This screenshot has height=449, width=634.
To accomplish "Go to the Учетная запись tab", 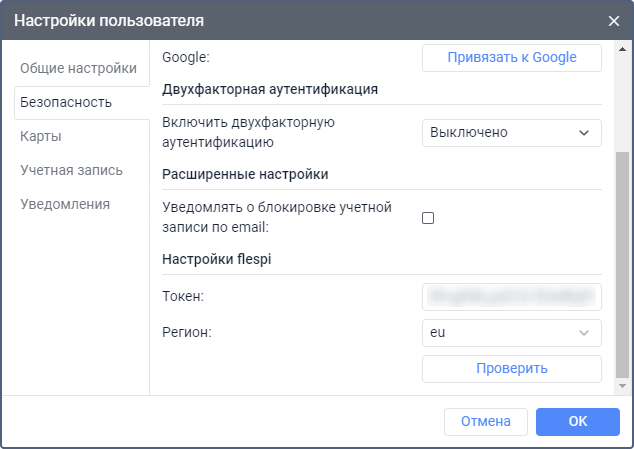I will tap(72, 170).
